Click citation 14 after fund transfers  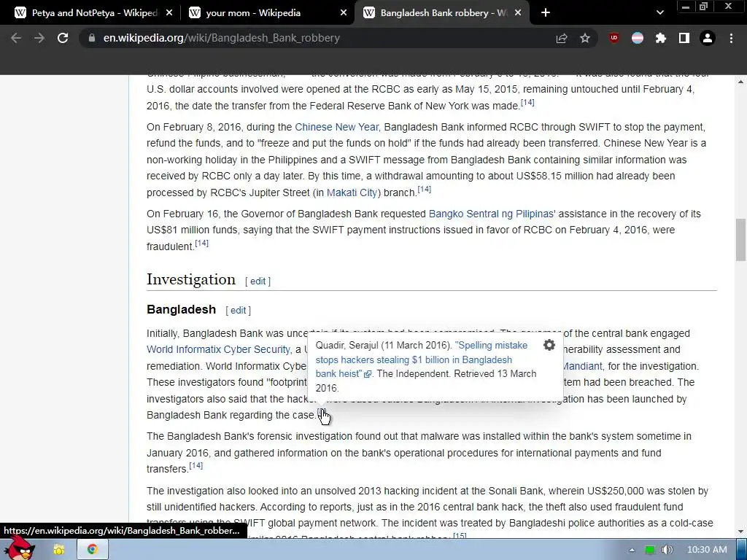[196, 466]
